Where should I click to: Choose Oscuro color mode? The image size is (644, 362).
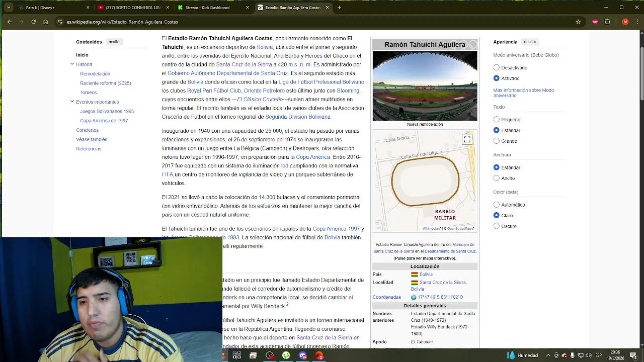[x=497, y=226]
